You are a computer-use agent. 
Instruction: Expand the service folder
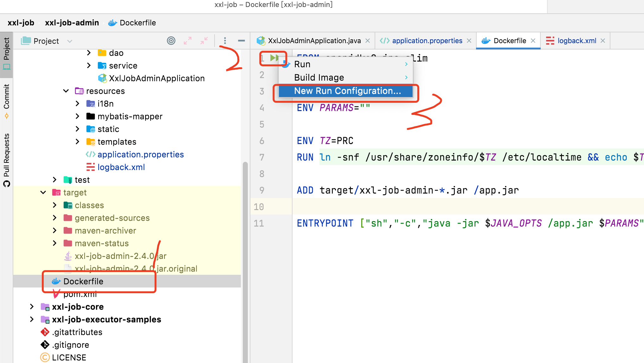click(89, 65)
